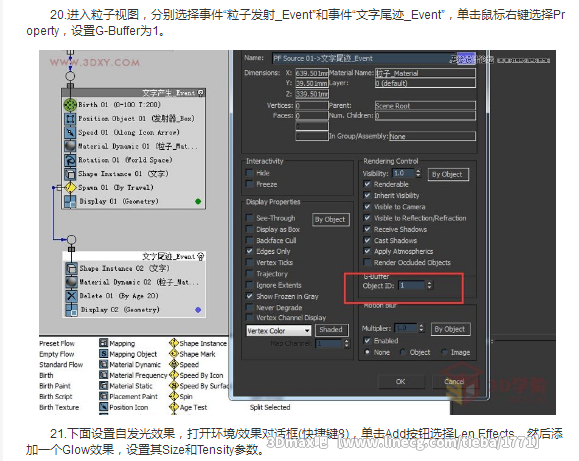Screen dimensions: 579x461
Task: Pick the Shape Mark icon in depot
Action: (174, 354)
